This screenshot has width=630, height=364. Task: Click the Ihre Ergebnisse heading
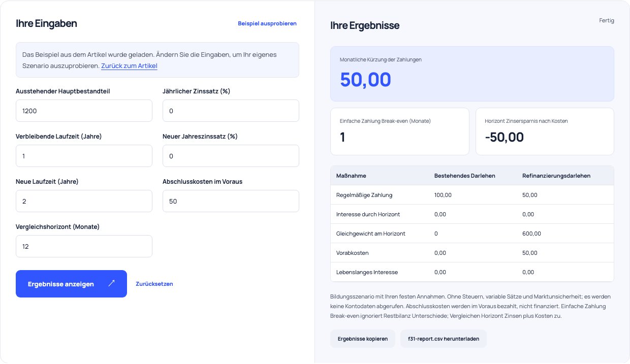tap(365, 25)
